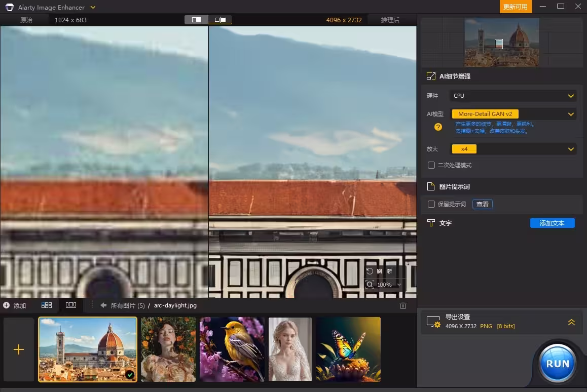
Task: Enable the 二次处理模式 checkbox
Action: click(431, 165)
